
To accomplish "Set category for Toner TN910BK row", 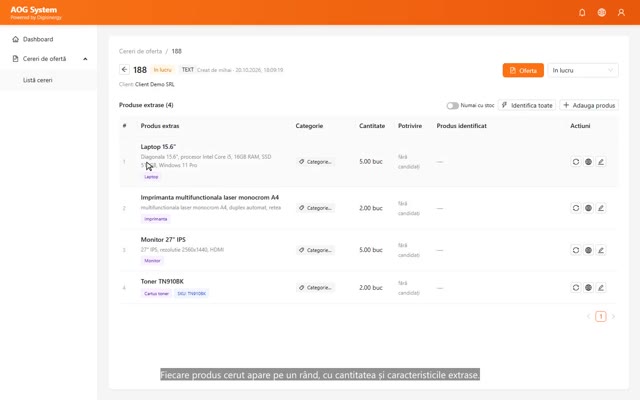I will [316, 287].
